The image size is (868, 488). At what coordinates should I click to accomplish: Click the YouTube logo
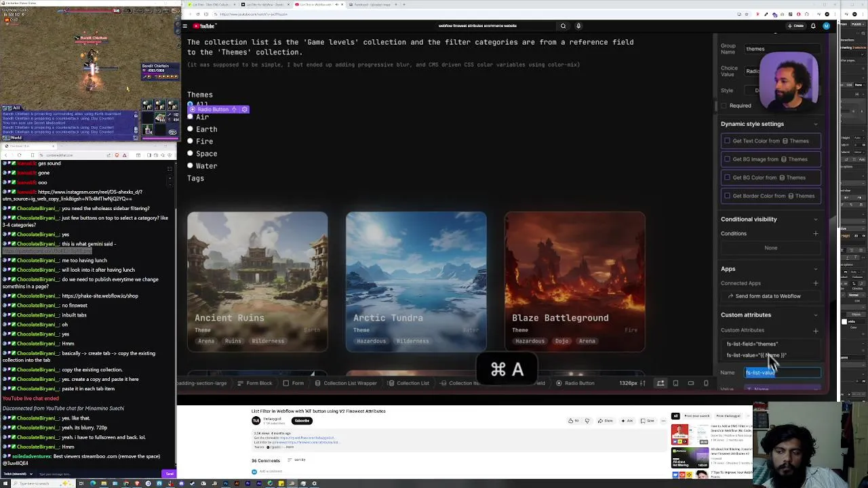click(204, 26)
